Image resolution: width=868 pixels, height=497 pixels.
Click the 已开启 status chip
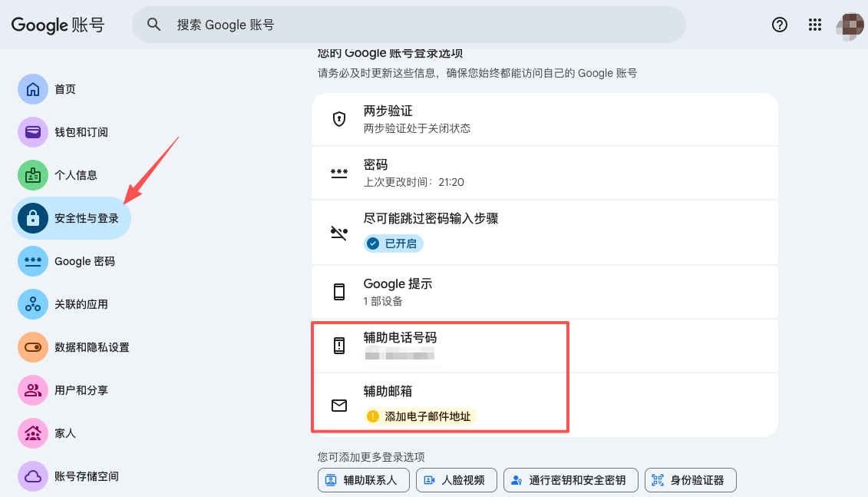pos(393,244)
